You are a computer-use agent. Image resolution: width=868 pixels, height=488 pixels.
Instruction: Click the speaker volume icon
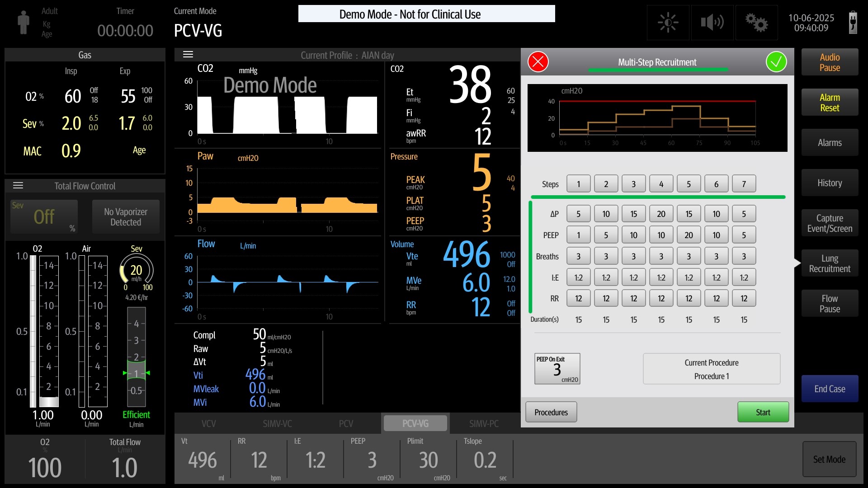[712, 23]
